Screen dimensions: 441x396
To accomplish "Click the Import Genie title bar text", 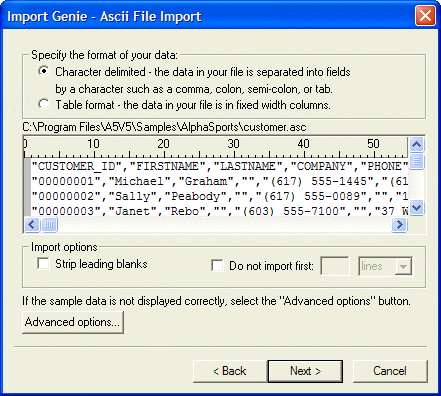I will [x=104, y=16].
